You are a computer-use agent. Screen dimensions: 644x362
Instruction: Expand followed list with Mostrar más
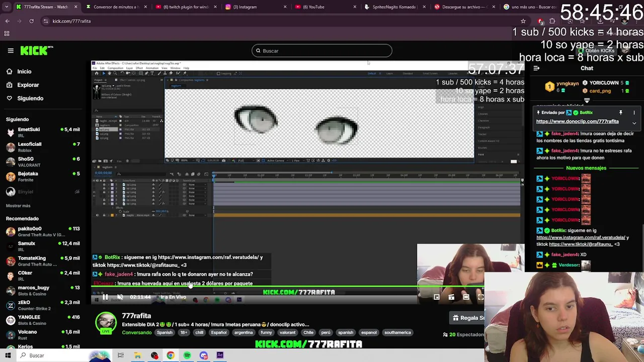point(18,206)
